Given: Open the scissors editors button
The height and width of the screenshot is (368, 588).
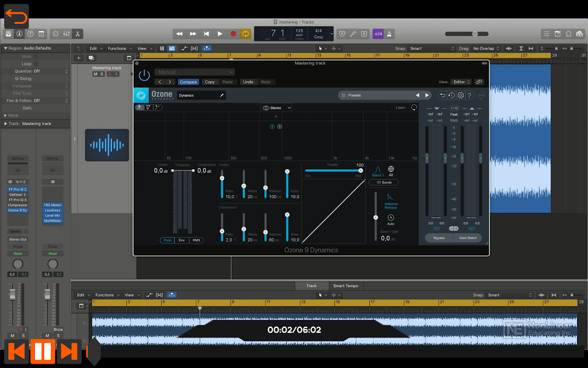Looking at the screenshot, I should point(78,34).
